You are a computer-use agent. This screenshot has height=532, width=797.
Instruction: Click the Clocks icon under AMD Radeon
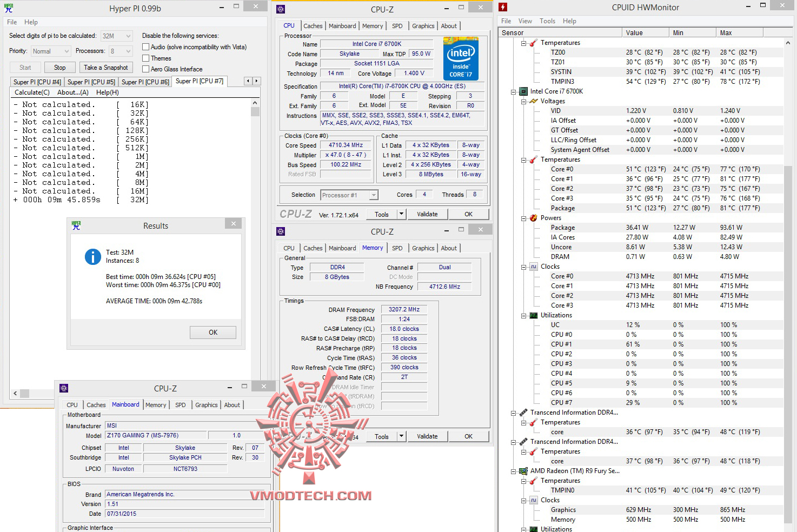coord(533,500)
